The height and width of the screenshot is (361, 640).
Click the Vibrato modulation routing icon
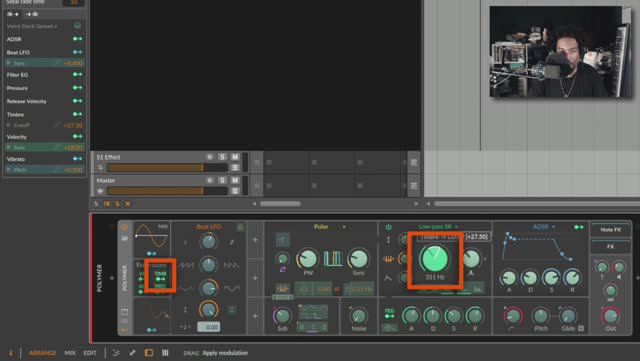[77, 158]
